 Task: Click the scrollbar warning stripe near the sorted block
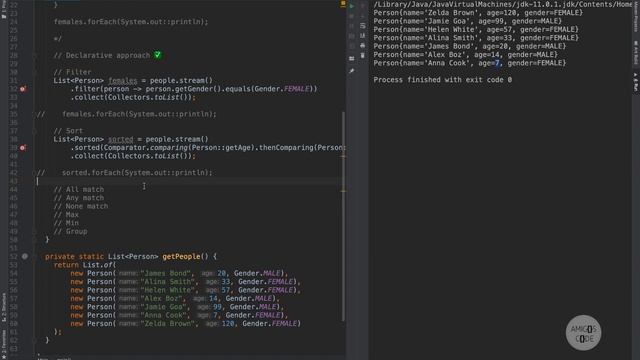point(343,156)
